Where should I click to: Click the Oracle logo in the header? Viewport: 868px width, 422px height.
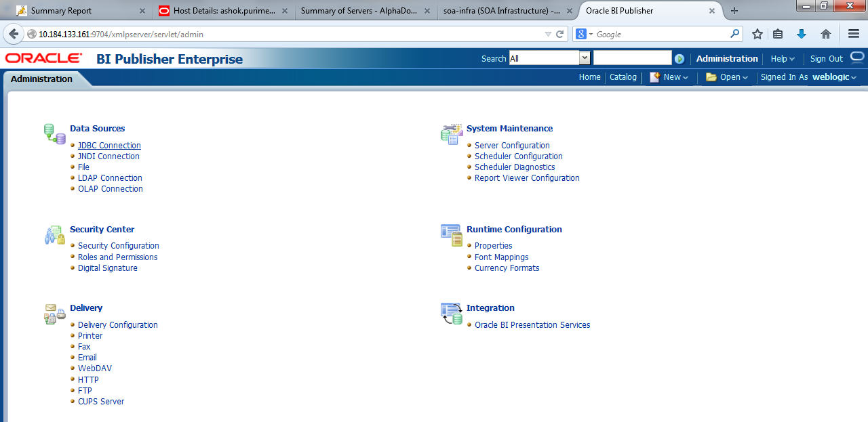pos(44,59)
